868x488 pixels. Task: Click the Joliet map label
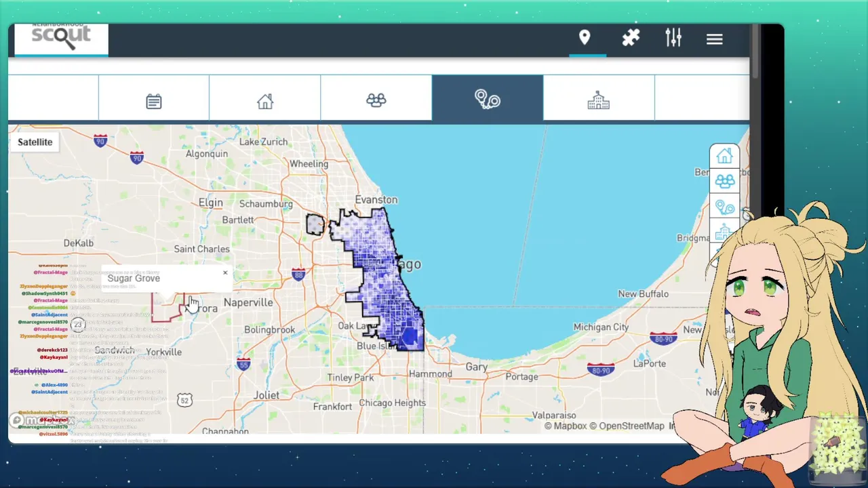point(267,395)
